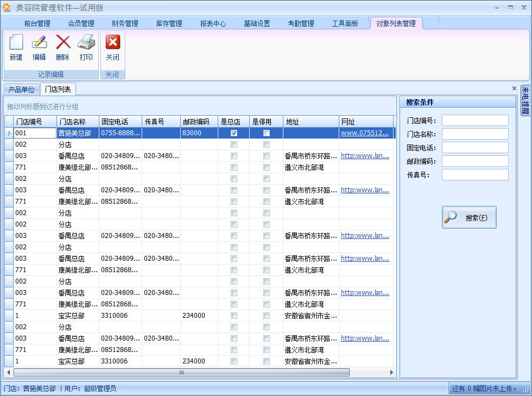Focus the 固定电话 search field
This screenshot has width=532, height=396.
[x=475, y=148]
